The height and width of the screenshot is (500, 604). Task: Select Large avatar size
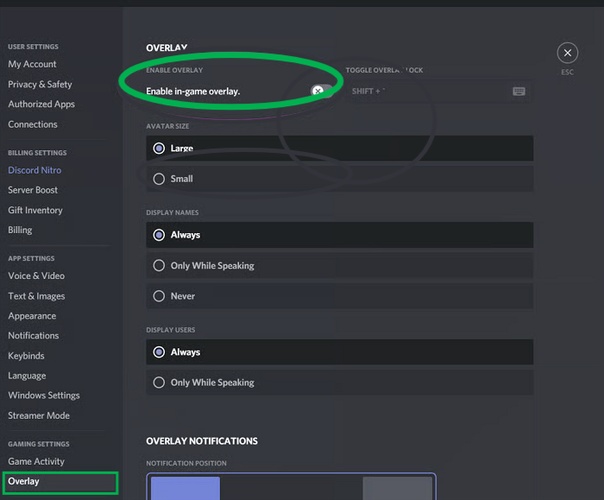(159, 148)
